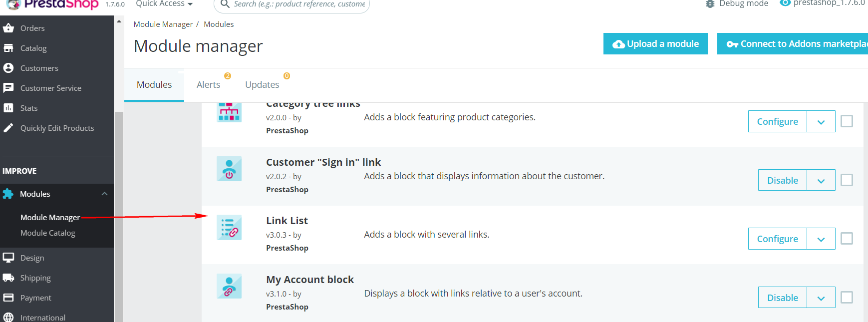Click the Customer "Sign in" link module icon
Screen dimensions: 868x322
click(229, 169)
